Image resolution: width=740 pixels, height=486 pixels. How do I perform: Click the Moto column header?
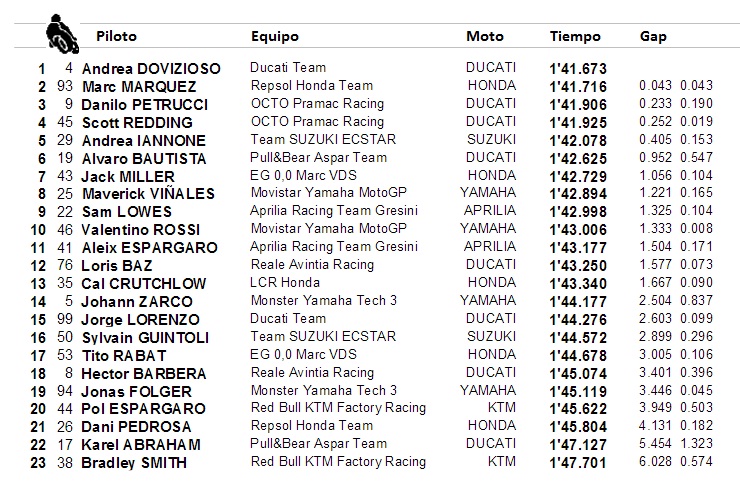pos(485,36)
